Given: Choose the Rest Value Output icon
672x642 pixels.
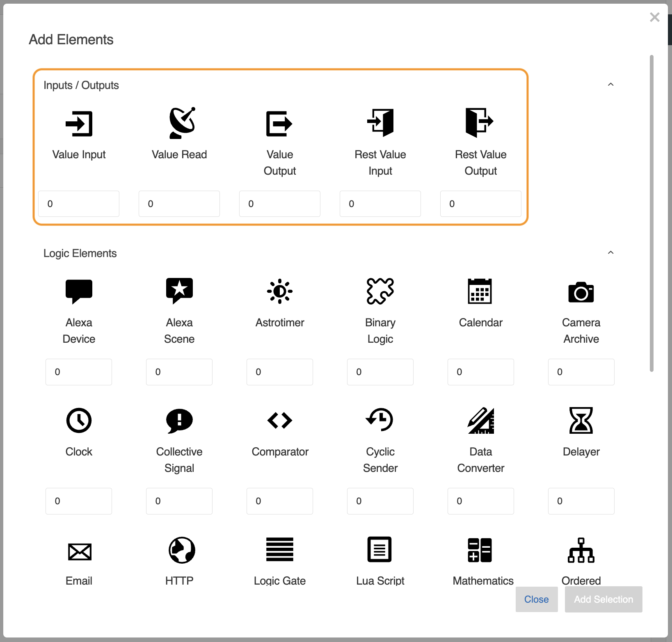Looking at the screenshot, I should pos(479,122).
